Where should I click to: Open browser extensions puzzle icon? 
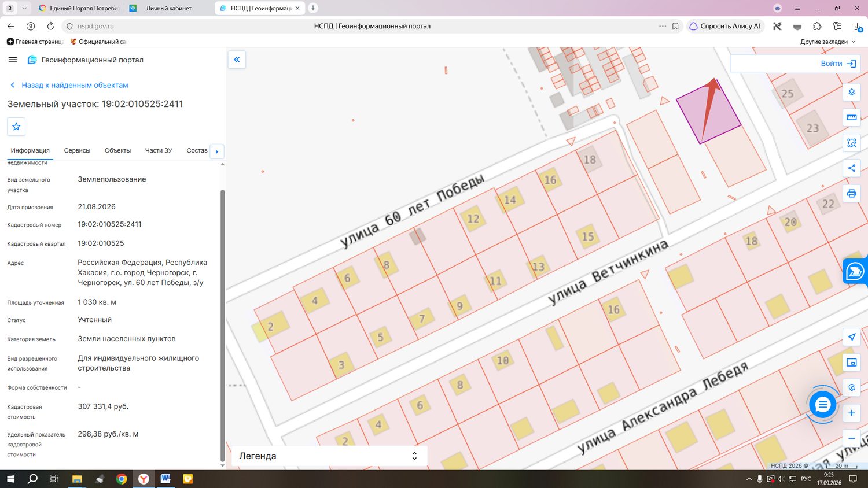tap(817, 26)
